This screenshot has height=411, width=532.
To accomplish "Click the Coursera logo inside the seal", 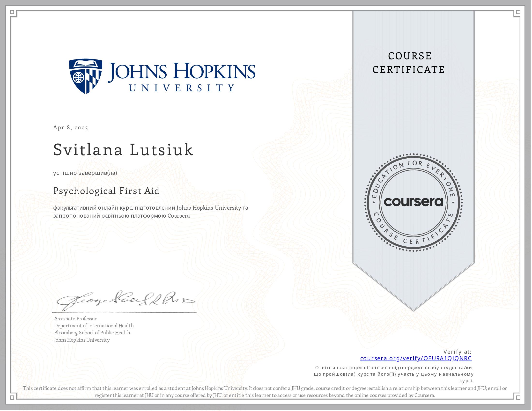I will [413, 202].
